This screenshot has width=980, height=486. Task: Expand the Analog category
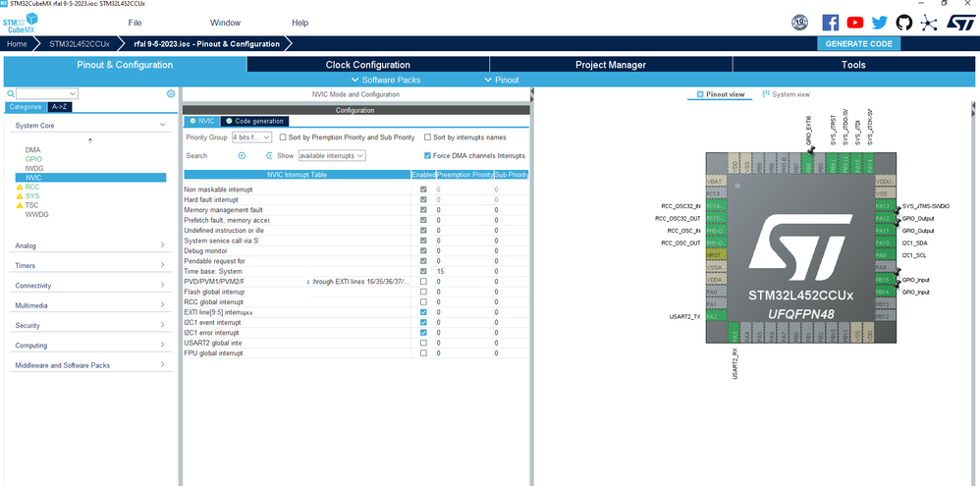click(162, 245)
